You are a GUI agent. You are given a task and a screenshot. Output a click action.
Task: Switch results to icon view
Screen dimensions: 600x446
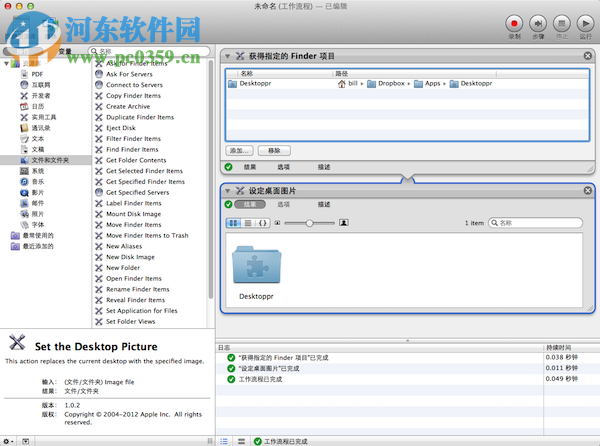233,223
